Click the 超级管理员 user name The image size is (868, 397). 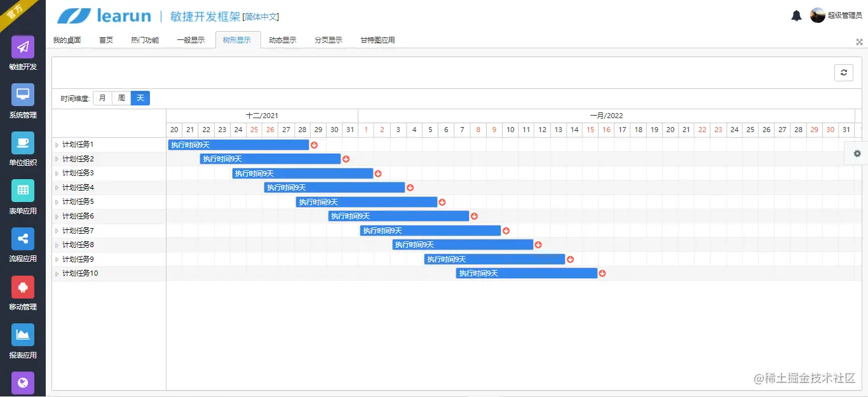[x=844, y=16]
